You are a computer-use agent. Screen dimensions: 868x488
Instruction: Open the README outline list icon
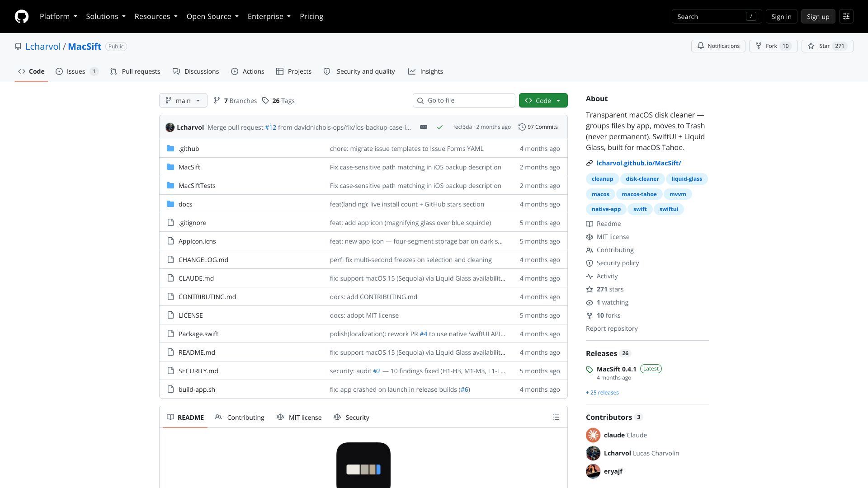click(x=556, y=417)
